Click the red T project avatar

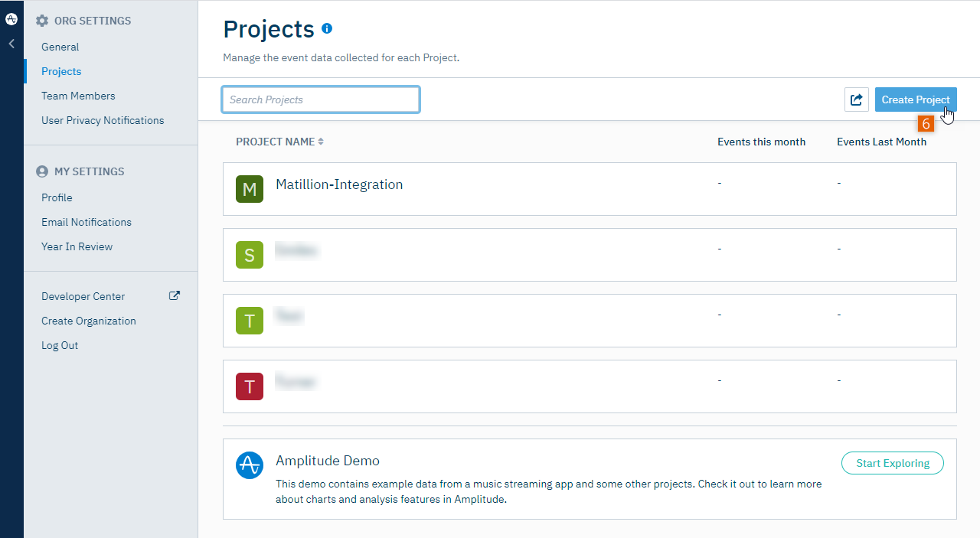tap(250, 386)
